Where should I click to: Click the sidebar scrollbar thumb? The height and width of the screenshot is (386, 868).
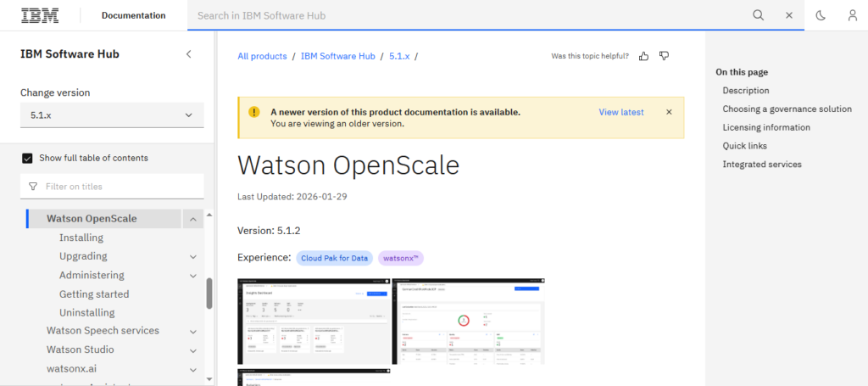(209, 293)
